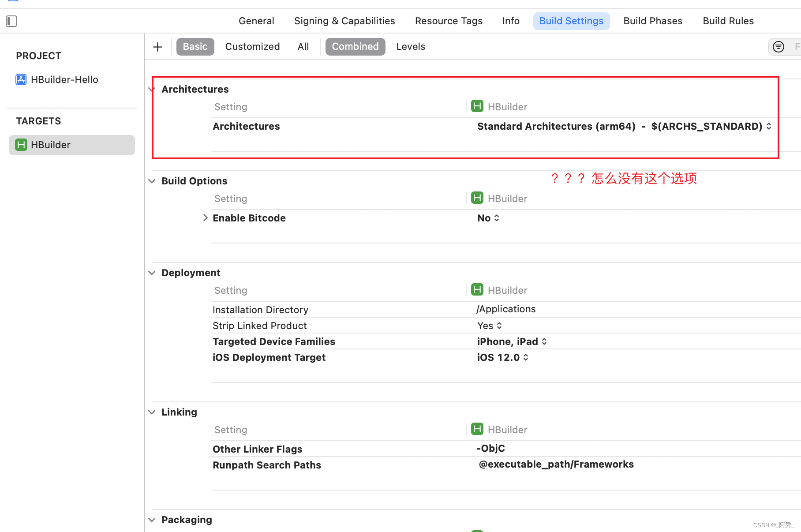Viewport: 801px width, 532px height.
Task: Select HBuilder target row
Action: tap(72, 145)
